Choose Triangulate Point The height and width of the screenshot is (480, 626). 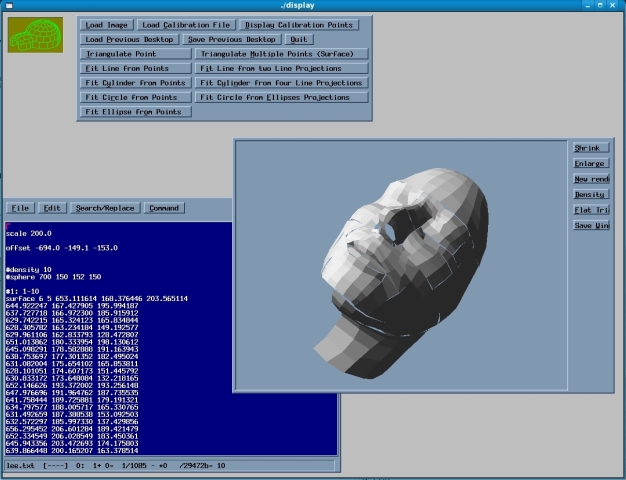[135, 54]
